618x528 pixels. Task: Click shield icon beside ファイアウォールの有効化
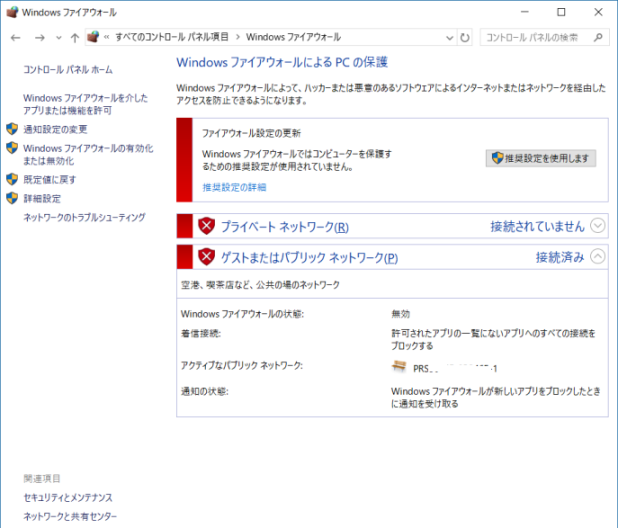[x=12, y=148]
